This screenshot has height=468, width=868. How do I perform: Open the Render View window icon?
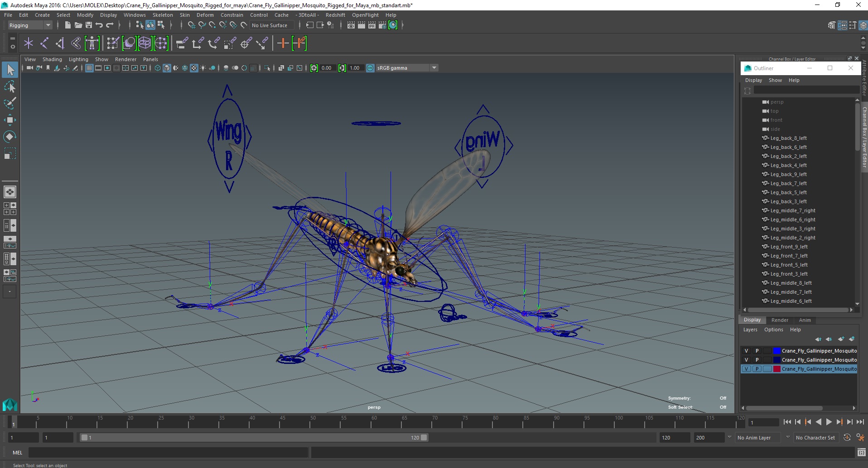point(351,25)
